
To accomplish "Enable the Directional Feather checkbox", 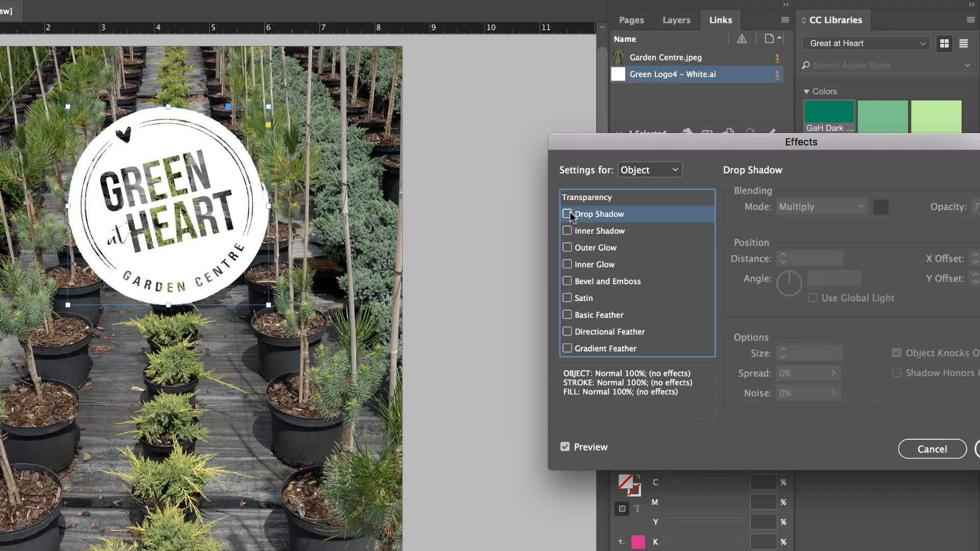I will point(567,332).
